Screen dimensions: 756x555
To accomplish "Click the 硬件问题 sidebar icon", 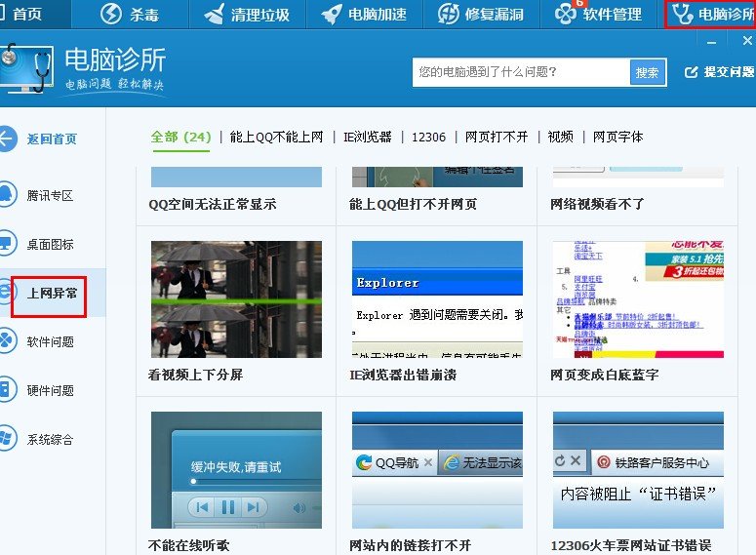I will coord(7,389).
